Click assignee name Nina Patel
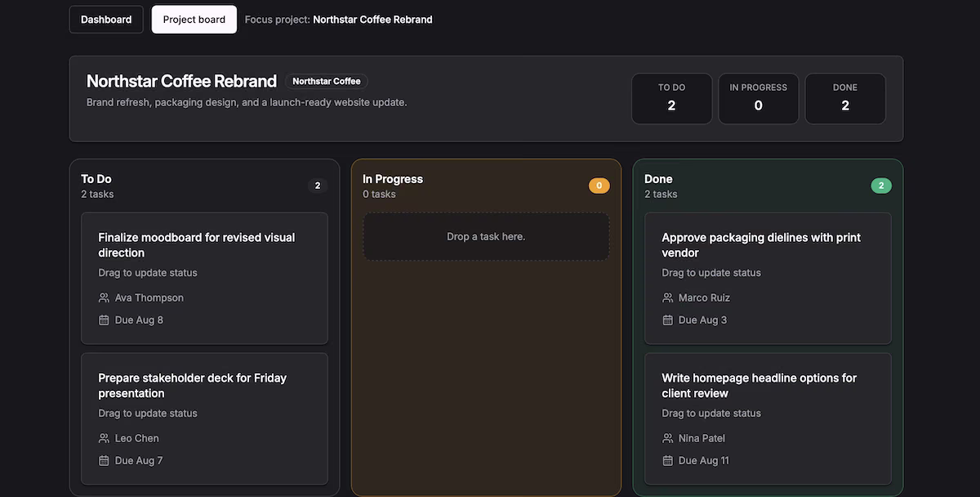 click(x=702, y=438)
